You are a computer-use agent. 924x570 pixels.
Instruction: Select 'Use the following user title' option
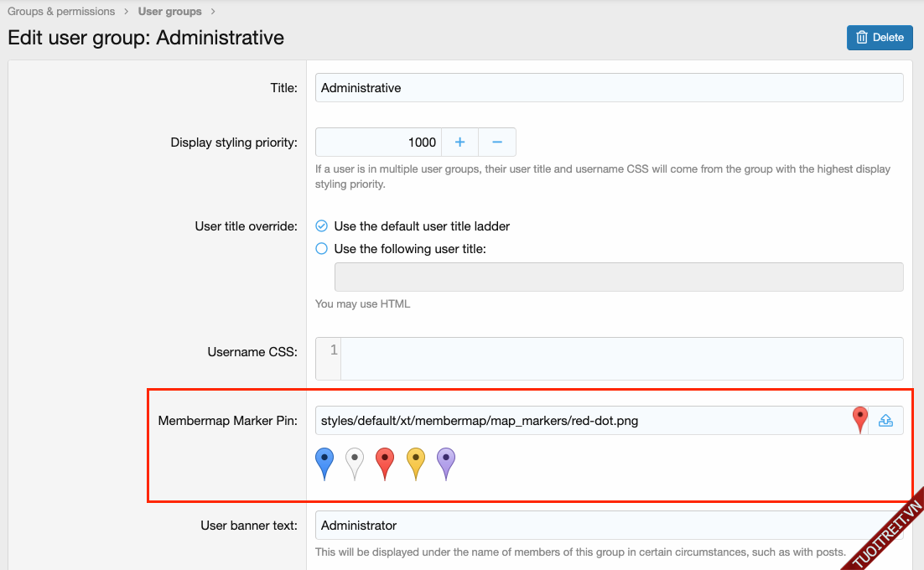point(321,249)
